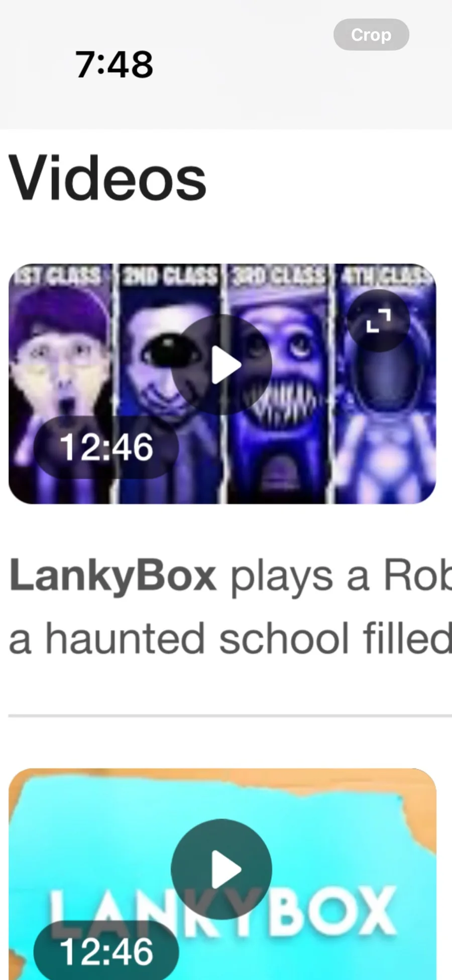The height and width of the screenshot is (980, 452).
Task: Expand first video to fullscreen
Action: tap(379, 321)
